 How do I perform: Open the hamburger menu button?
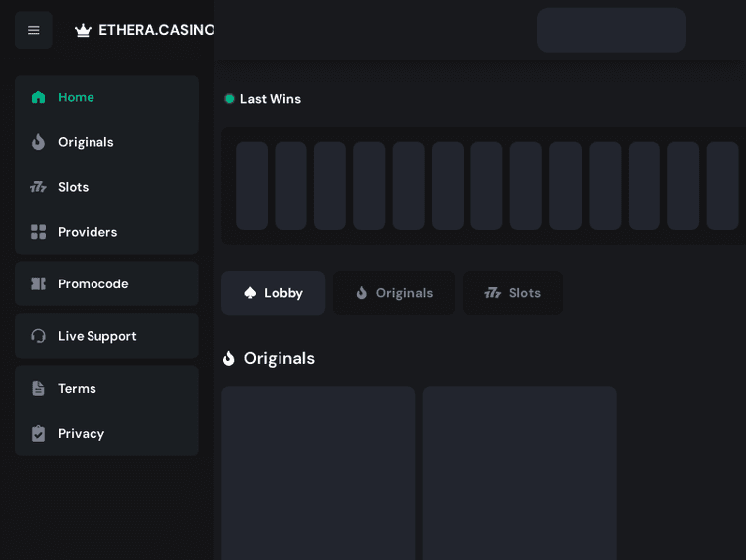click(33, 30)
